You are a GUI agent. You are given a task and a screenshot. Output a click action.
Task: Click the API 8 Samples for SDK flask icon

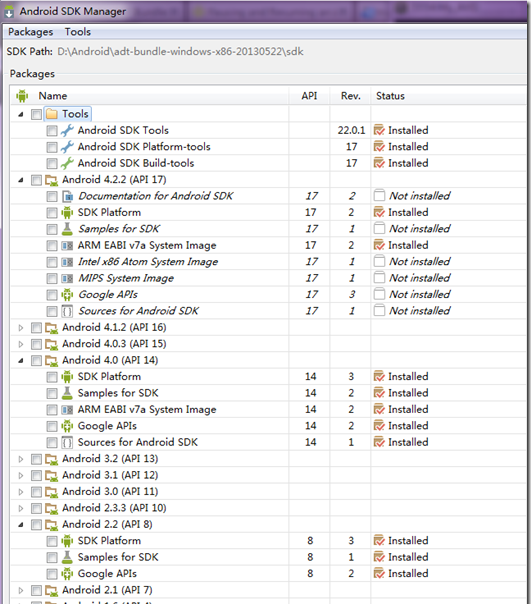[67, 557]
